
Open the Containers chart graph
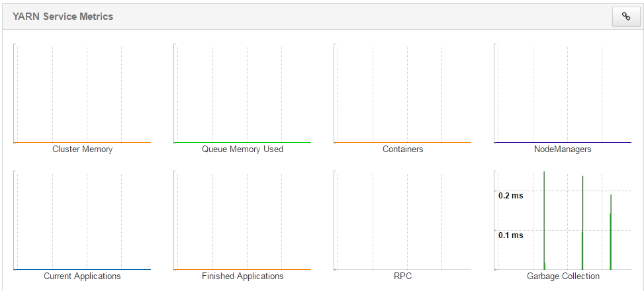[x=402, y=93]
